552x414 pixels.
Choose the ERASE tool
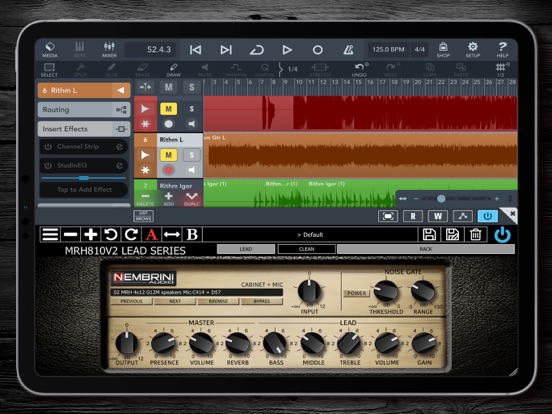143,70
